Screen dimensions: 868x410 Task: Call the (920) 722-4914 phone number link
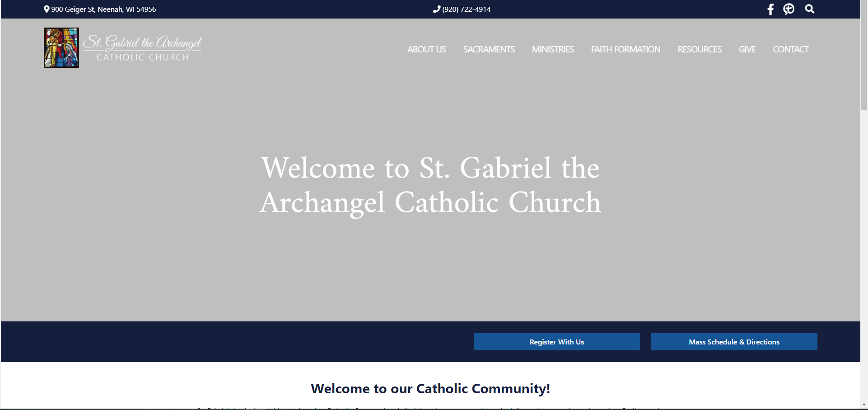coord(466,9)
